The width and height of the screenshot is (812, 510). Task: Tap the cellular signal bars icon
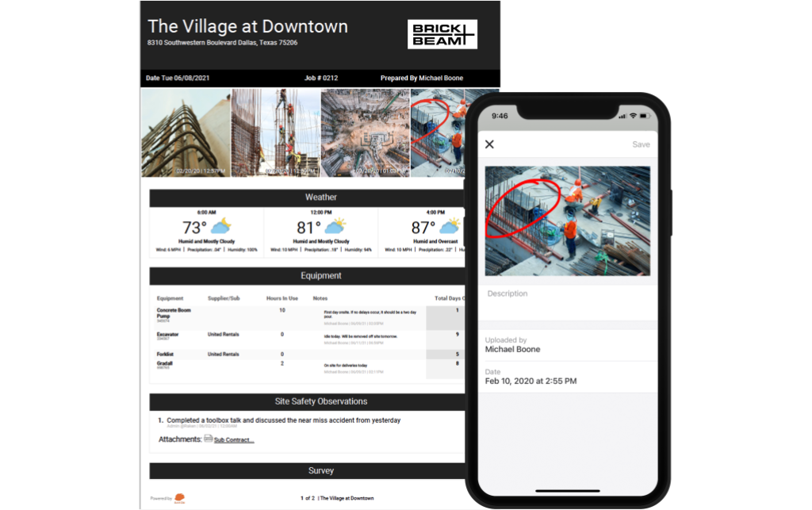point(620,117)
